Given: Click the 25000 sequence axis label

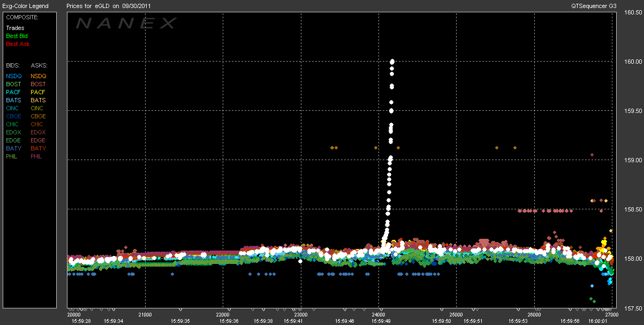Looking at the screenshot, I should click(x=456, y=315).
